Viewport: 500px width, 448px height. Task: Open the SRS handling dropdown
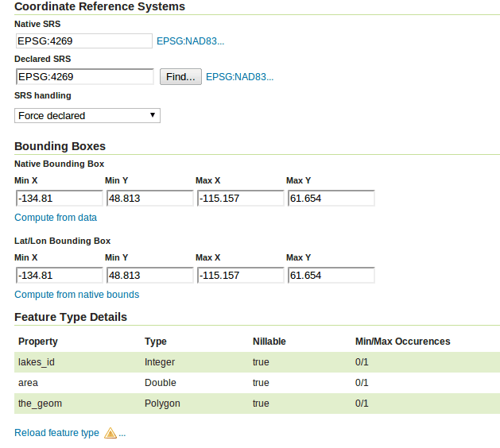pyautogui.click(x=87, y=115)
